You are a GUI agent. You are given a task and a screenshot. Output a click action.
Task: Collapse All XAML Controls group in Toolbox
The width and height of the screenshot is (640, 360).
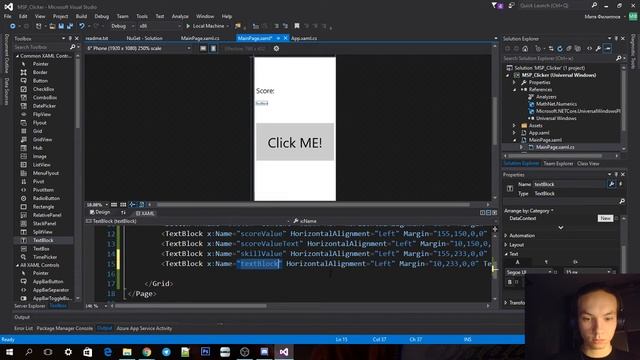17,265
